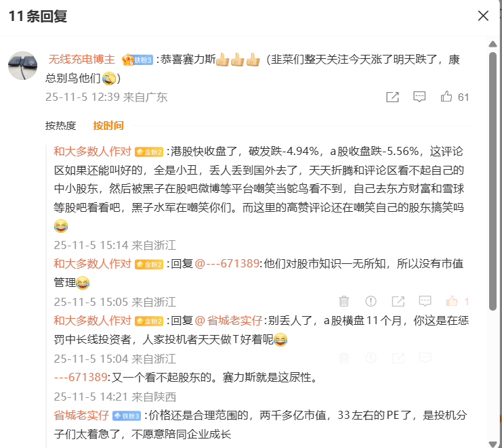The image size is (502, 448).
Task: Click the scrollbar up arrow
Action: tap(493, 44)
